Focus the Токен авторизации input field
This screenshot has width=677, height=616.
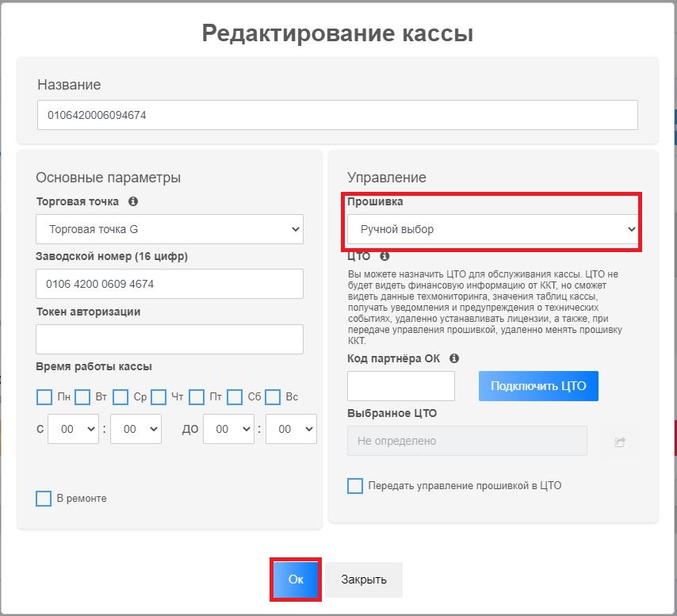(x=170, y=339)
